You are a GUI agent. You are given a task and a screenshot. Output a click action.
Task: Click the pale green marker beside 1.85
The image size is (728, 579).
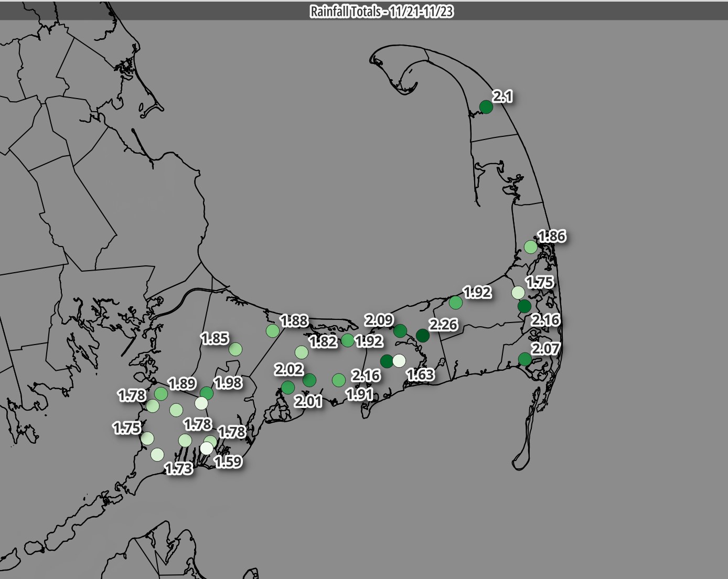[235, 349]
